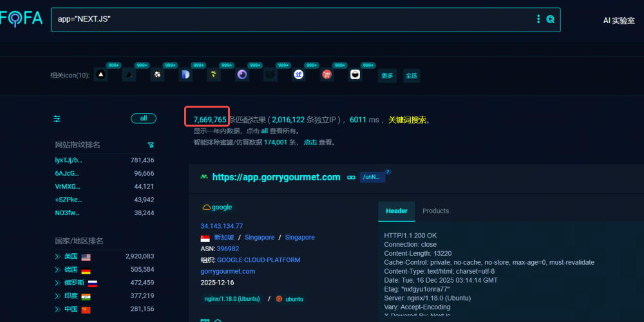Click 全选 to select all icons
This screenshot has height=322, width=644.
click(411, 75)
